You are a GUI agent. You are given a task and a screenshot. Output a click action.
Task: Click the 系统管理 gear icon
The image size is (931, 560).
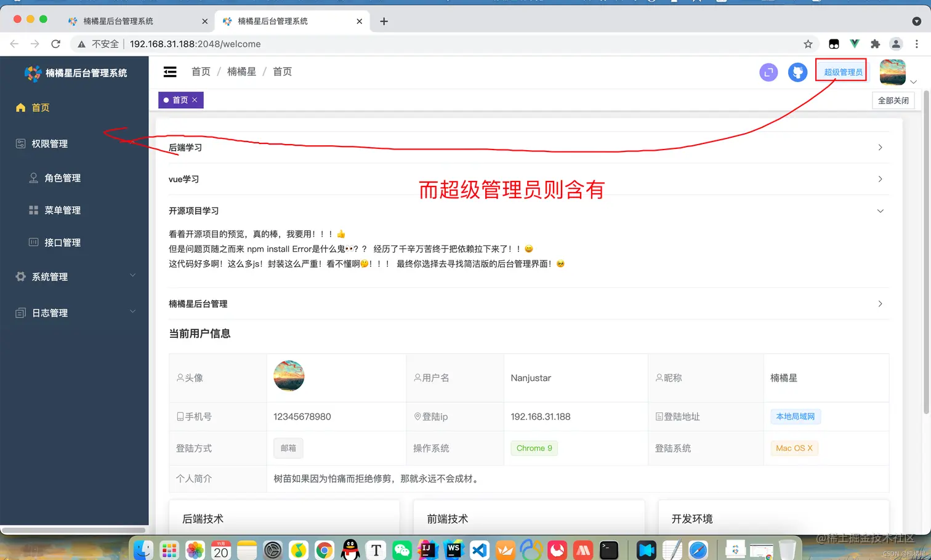tap(21, 276)
